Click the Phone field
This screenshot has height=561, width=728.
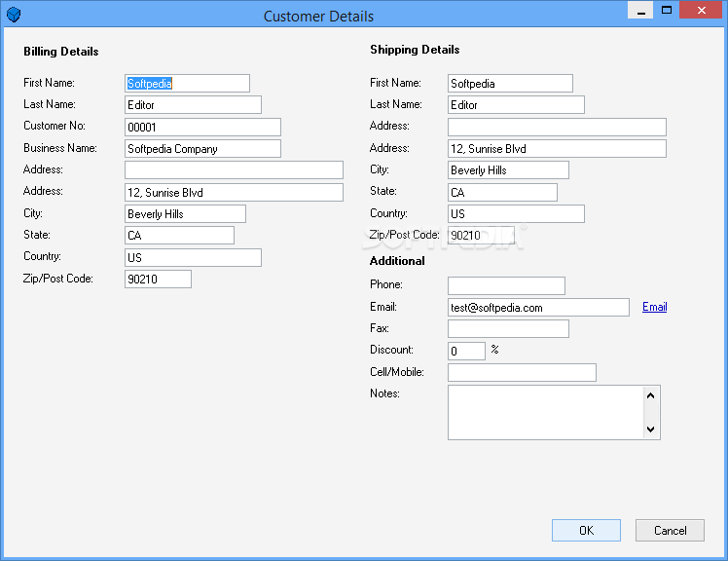pyautogui.click(x=506, y=285)
